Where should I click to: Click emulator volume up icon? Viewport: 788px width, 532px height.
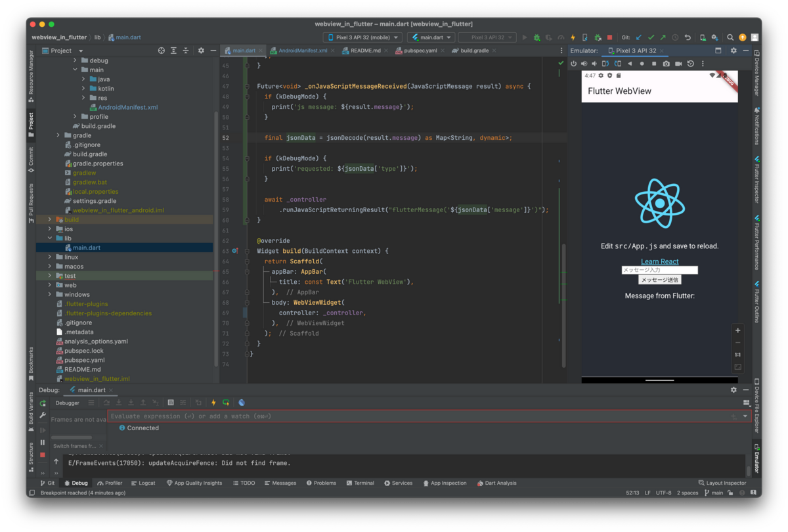coord(584,64)
